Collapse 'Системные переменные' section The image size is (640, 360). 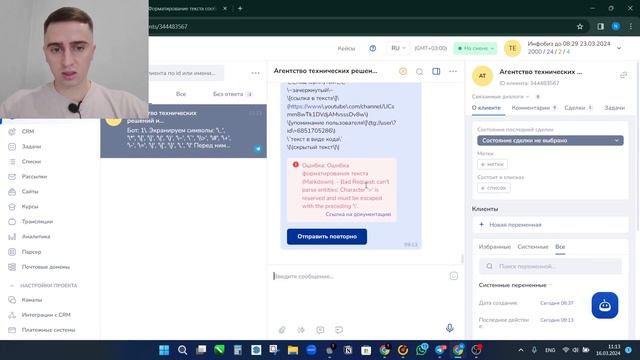click(515, 285)
